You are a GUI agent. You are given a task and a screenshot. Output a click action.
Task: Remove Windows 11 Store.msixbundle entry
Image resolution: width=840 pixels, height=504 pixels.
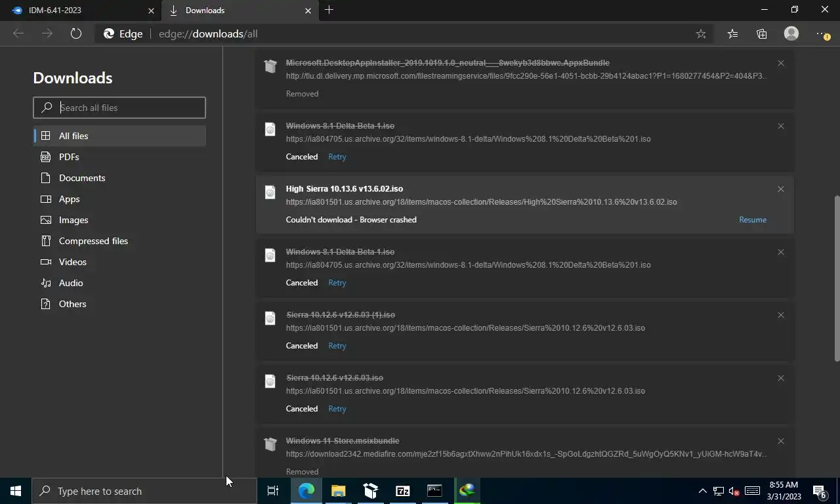[x=781, y=441]
